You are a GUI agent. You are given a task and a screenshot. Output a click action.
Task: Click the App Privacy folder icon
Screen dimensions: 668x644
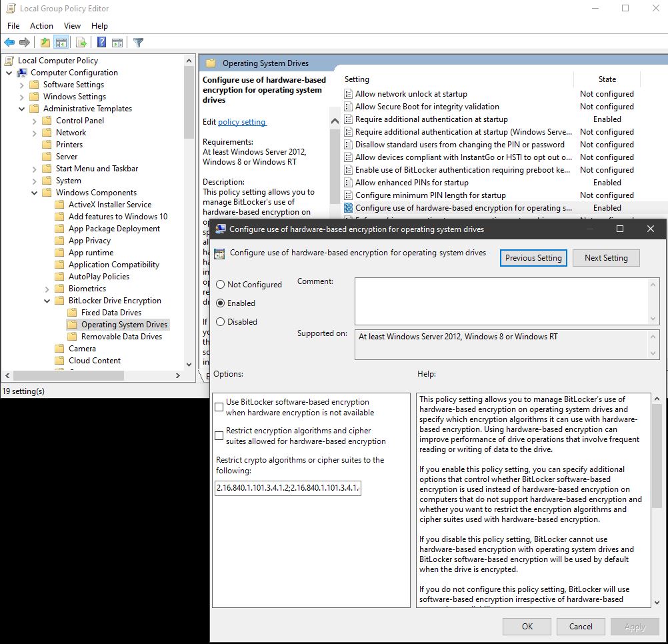click(x=59, y=241)
